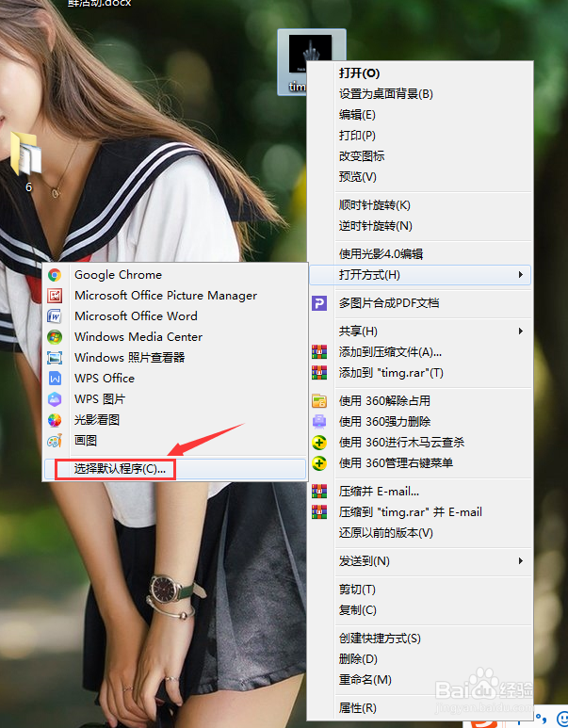Click the Microsoft Office Word icon
This screenshot has height=728, width=568.
(55, 316)
